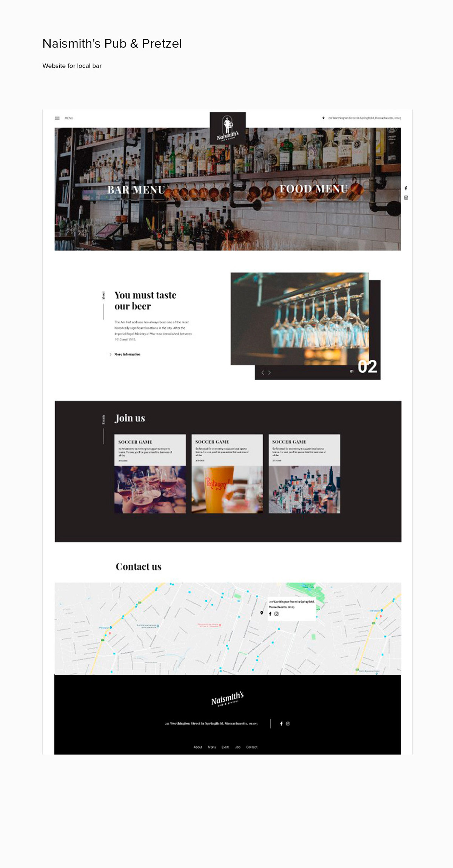Click the More information link
Screen dimensions: 453x868
(x=127, y=354)
